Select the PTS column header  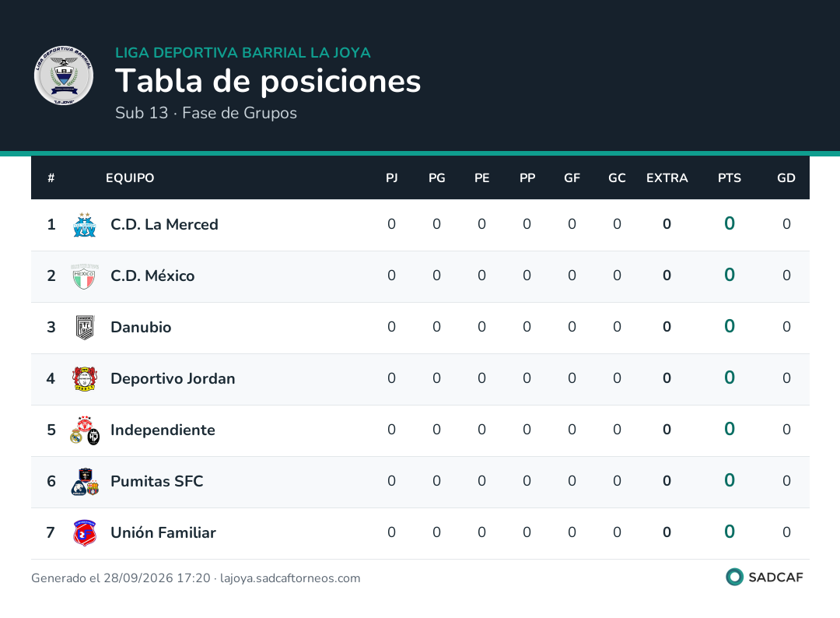pyautogui.click(x=729, y=178)
